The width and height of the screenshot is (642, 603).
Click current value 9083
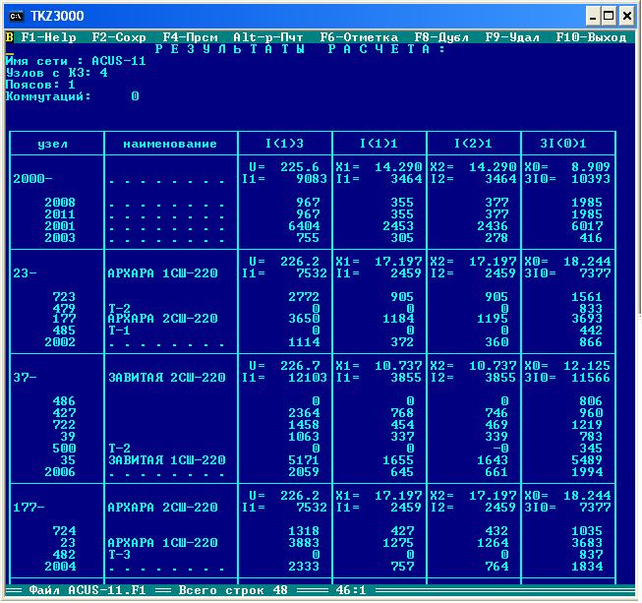312,179
